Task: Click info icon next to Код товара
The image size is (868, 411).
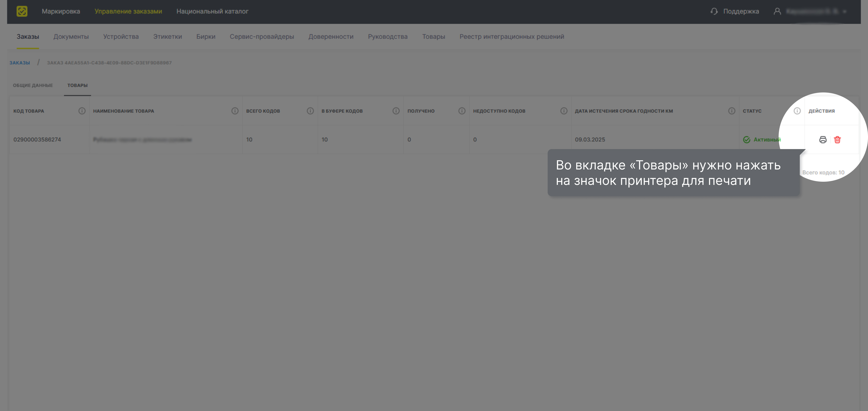Action: [82, 111]
